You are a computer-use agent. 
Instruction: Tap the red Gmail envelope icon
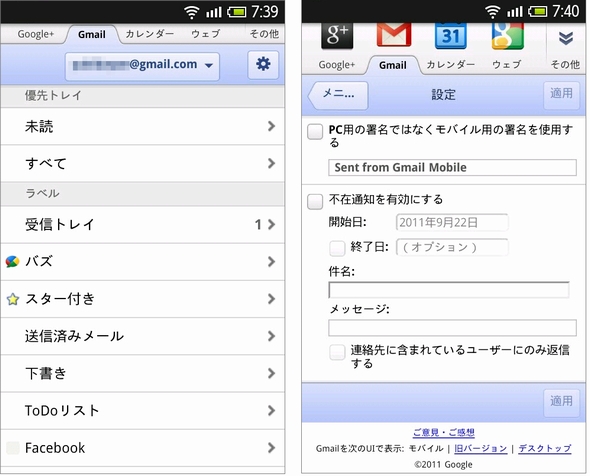(x=394, y=35)
